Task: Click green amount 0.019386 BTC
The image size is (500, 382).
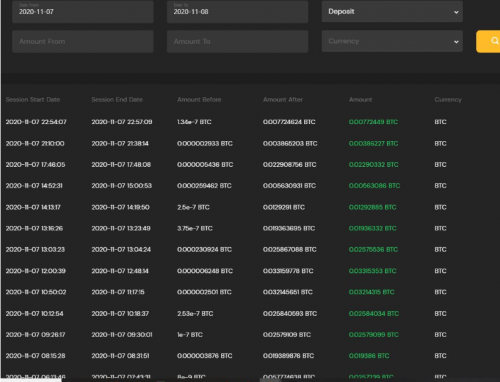Action: pos(369,356)
